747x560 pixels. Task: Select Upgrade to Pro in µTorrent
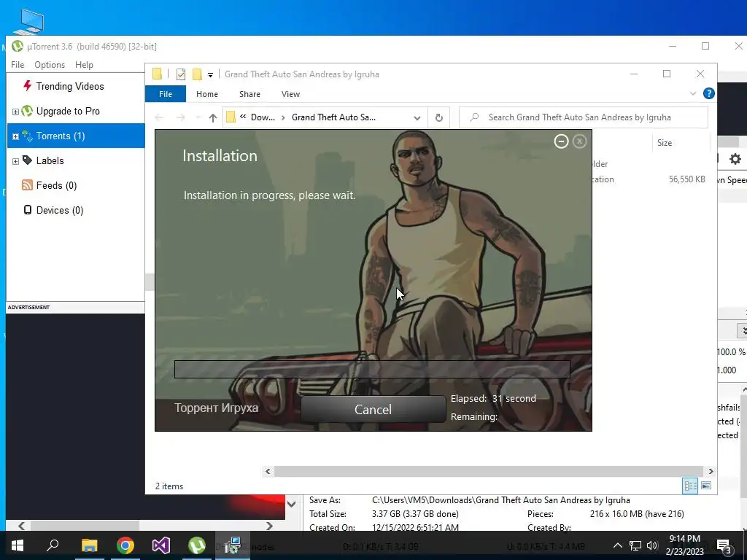[68, 111]
